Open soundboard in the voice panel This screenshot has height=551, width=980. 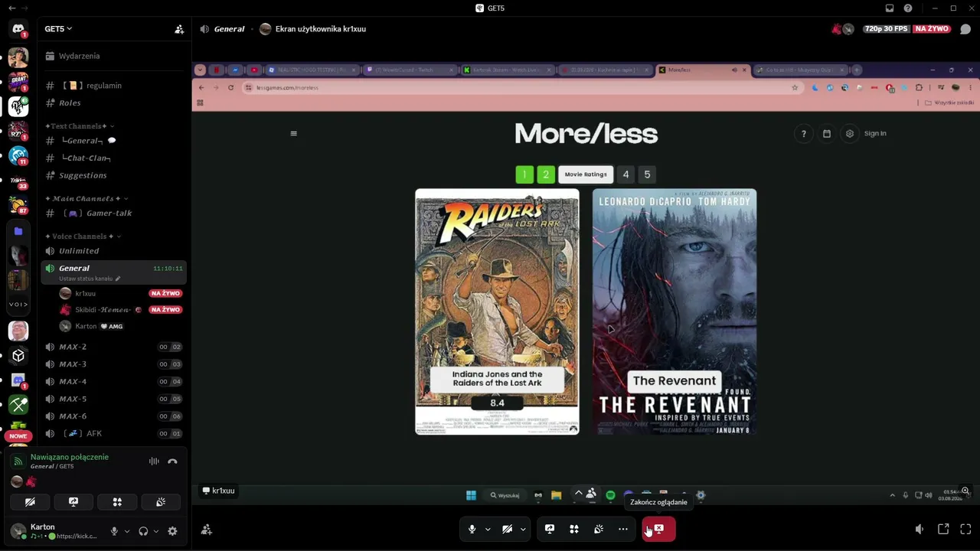[161, 502]
